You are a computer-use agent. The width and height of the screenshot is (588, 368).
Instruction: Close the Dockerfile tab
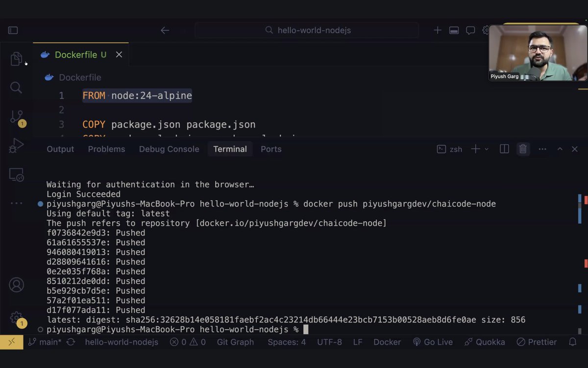point(119,54)
